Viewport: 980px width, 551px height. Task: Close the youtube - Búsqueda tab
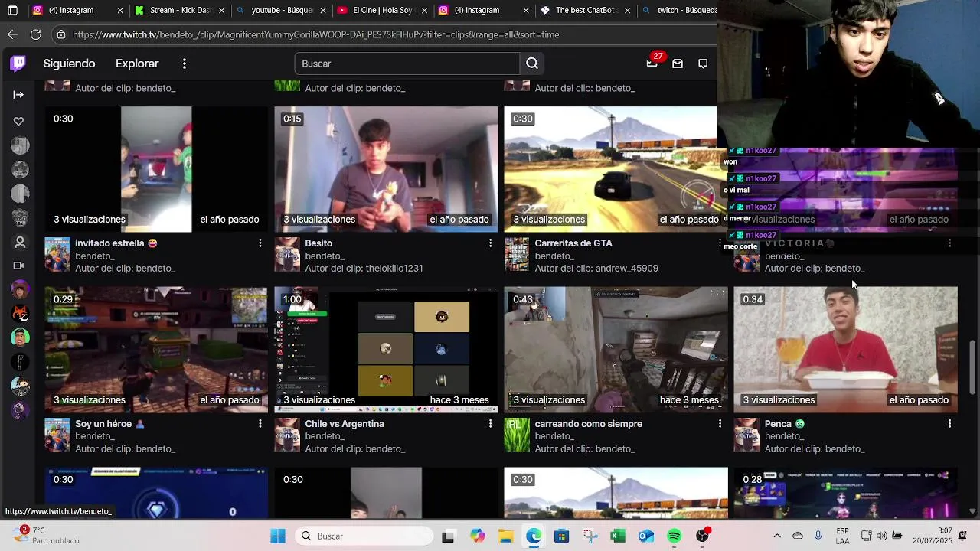point(322,11)
